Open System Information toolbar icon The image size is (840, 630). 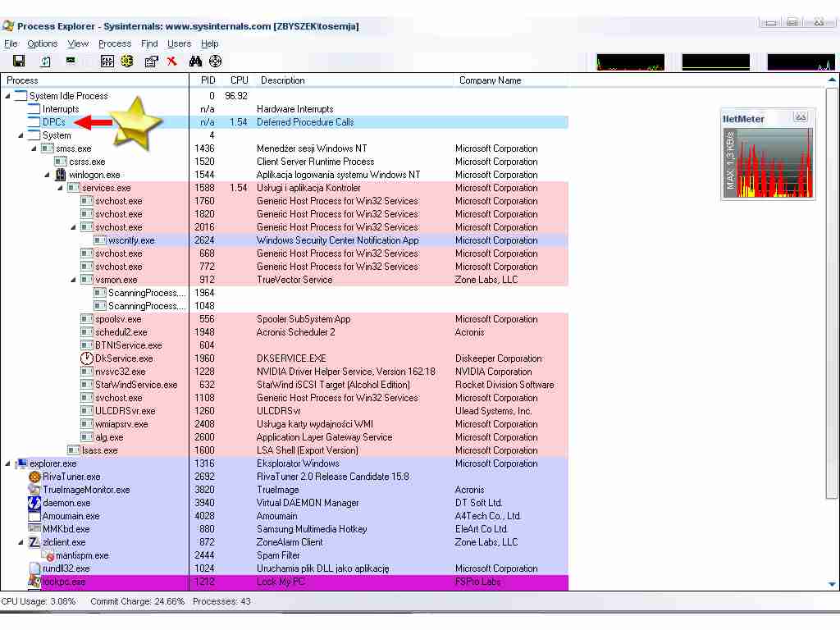[71, 61]
